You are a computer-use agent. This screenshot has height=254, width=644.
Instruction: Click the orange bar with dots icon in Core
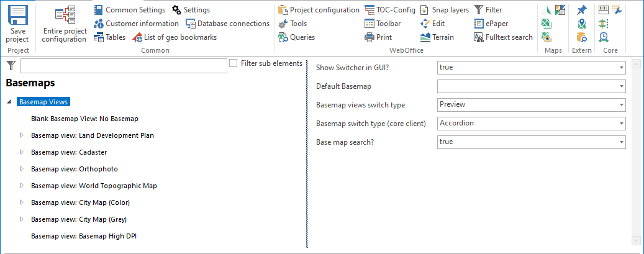pyautogui.click(x=604, y=24)
